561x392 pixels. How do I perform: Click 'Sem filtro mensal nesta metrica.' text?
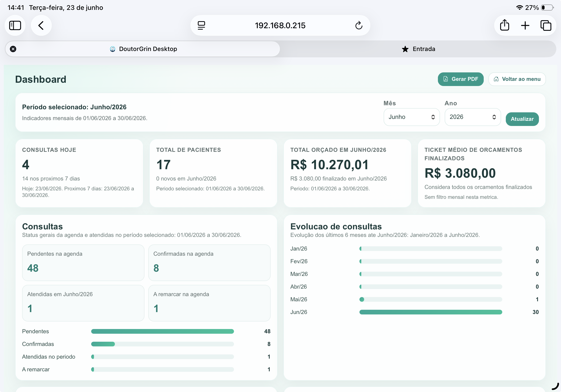(x=461, y=197)
